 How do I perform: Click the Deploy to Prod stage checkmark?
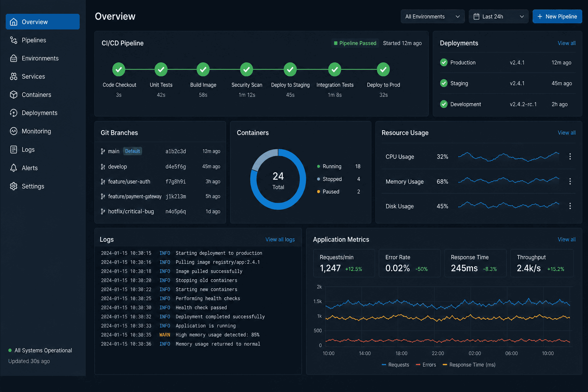[x=383, y=69]
